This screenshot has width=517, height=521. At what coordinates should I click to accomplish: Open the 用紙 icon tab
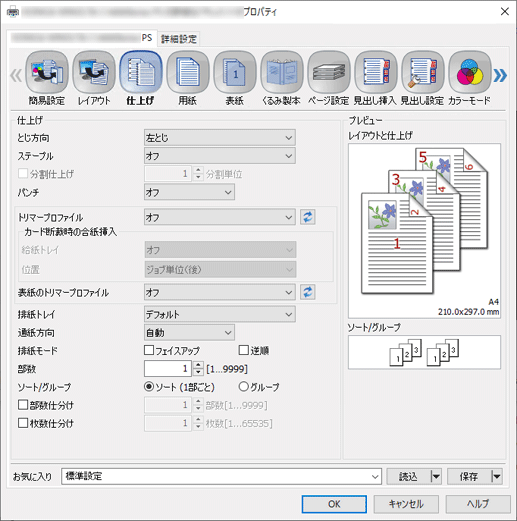point(188,78)
